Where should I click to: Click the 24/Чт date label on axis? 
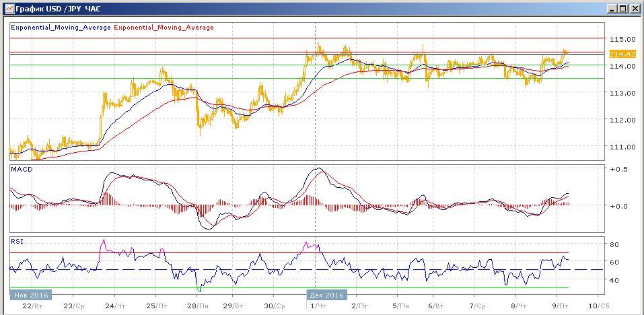(115, 305)
